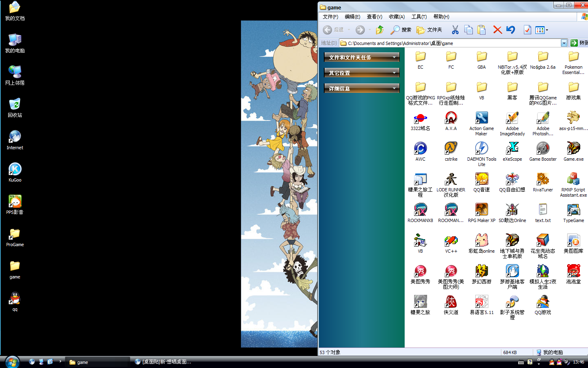Open the GBA folder

(x=481, y=60)
